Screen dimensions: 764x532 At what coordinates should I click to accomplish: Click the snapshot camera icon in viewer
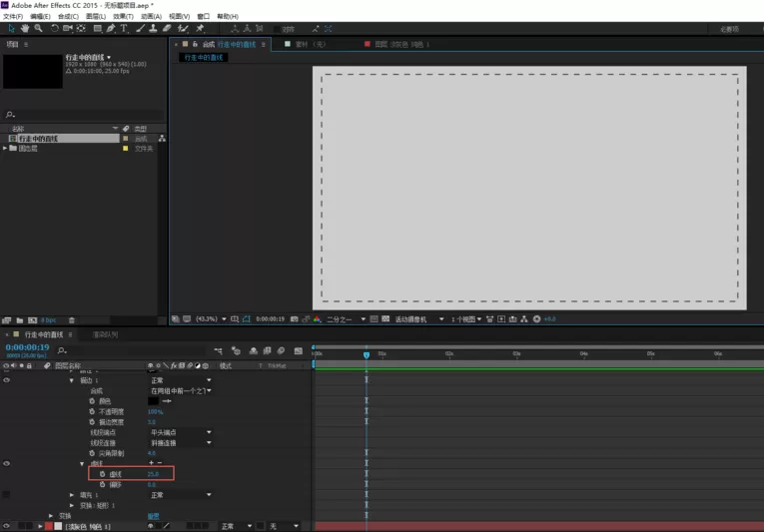click(x=295, y=319)
